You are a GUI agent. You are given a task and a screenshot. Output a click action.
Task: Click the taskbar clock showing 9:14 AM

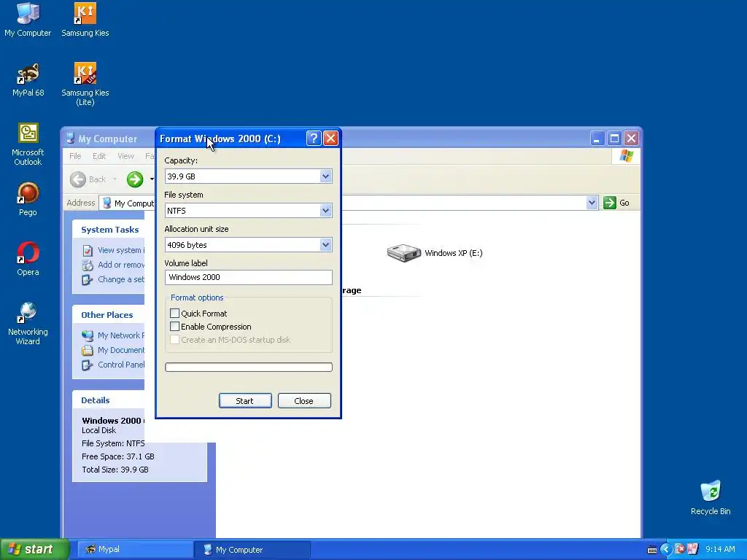pyautogui.click(x=720, y=550)
